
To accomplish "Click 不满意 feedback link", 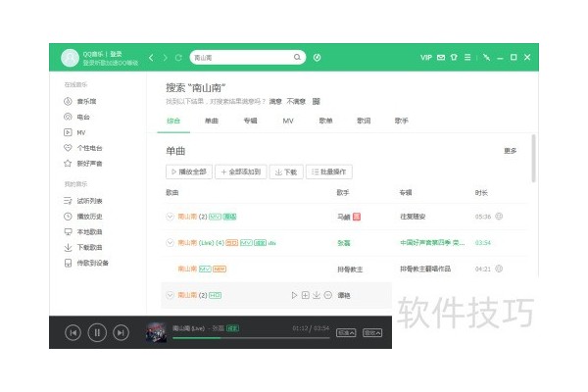I will pyautogui.click(x=296, y=101).
